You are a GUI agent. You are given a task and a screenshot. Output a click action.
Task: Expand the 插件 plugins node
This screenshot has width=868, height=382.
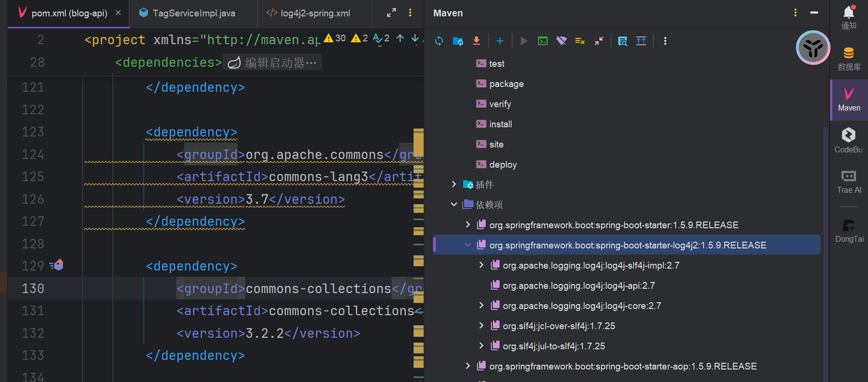(x=454, y=185)
